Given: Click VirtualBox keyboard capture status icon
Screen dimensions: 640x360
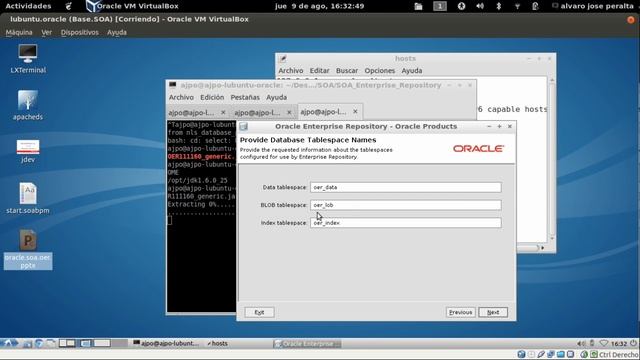Looking at the screenshot, I should click(594, 354).
